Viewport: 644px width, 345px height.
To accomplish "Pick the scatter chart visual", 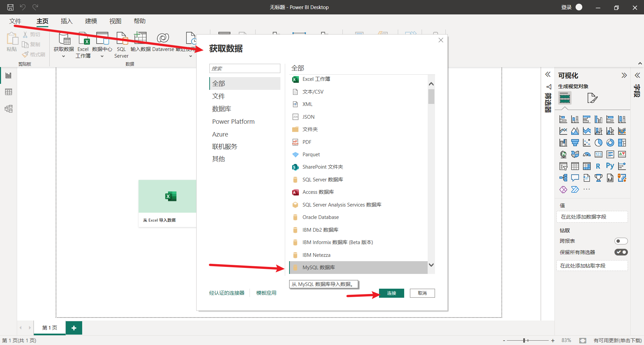I will click(x=587, y=143).
